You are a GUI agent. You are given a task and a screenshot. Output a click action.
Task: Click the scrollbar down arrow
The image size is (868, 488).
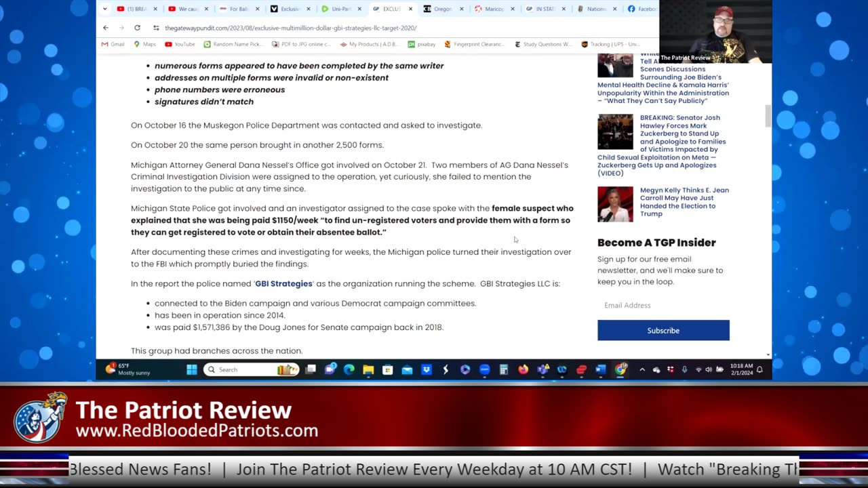coord(768,354)
